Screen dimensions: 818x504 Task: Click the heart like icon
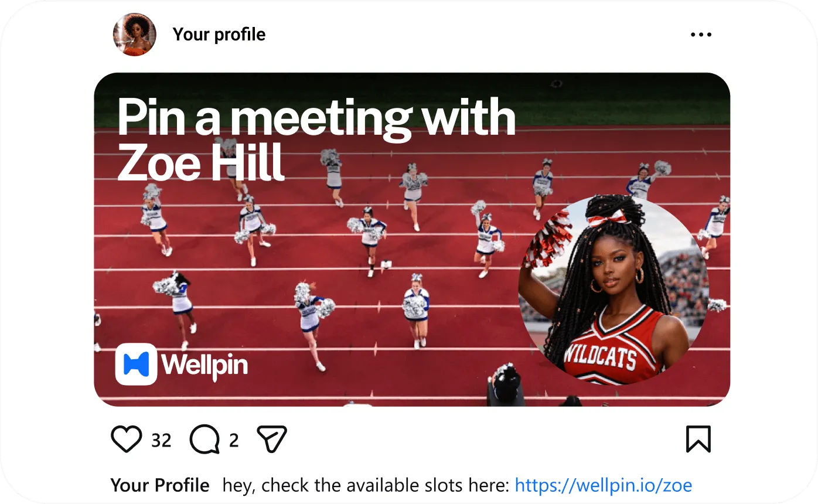[x=127, y=440]
